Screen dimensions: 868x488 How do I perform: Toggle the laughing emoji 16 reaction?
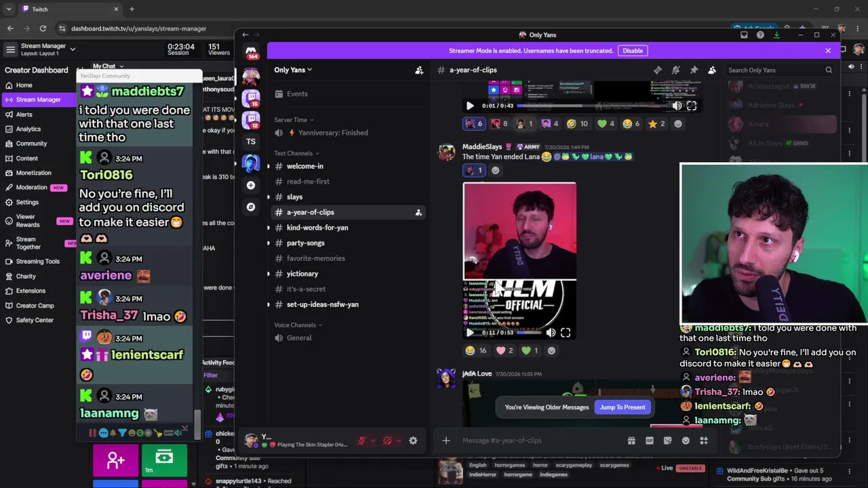pos(477,350)
